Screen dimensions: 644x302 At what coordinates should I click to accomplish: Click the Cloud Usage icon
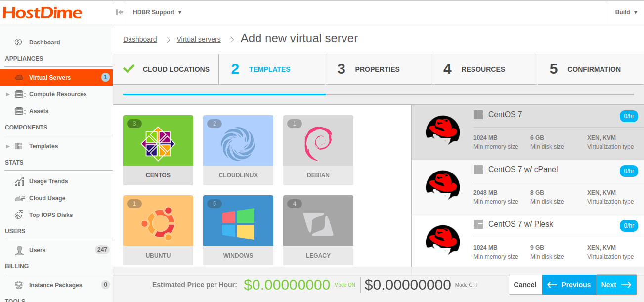tap(20, 198)
